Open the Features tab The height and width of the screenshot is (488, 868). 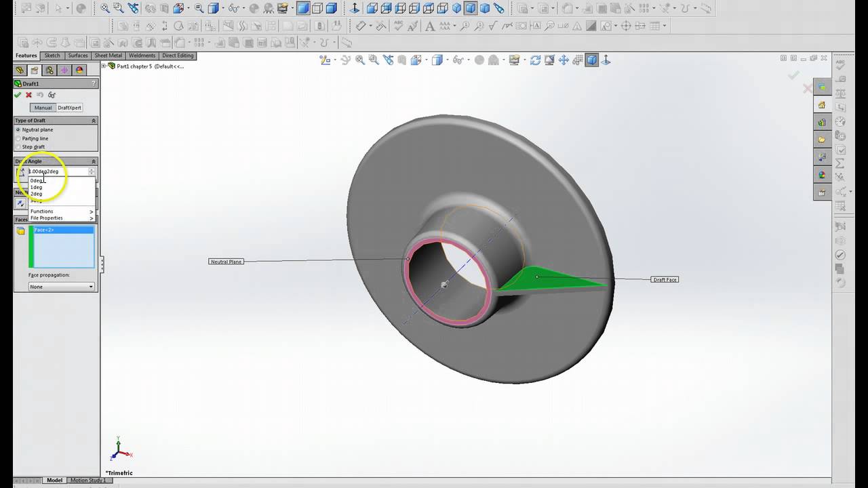(x=26, y=56)
